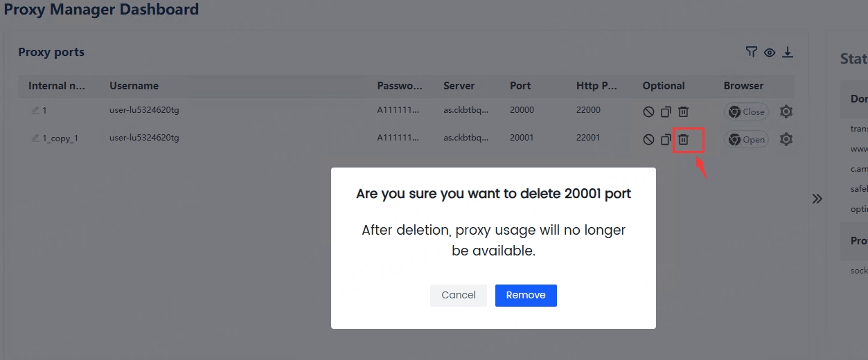Click trash icon for port 20001
868x360 pixels.
(683, 139)
